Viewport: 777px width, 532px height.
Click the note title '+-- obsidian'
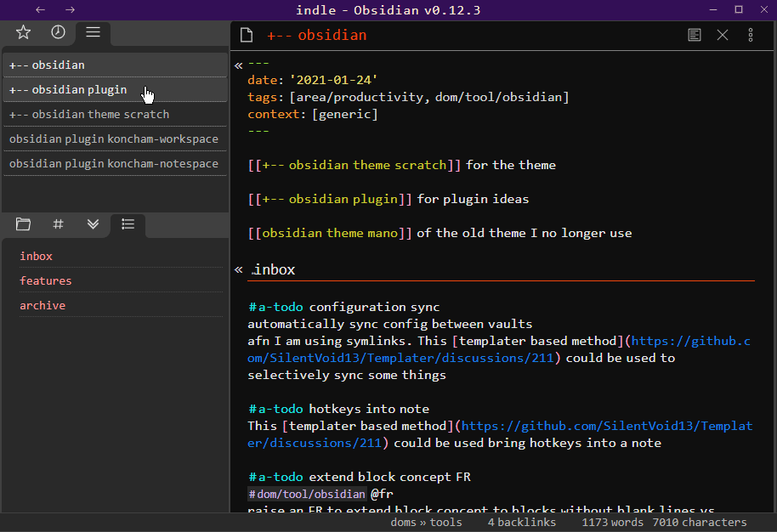pos(316,35)
